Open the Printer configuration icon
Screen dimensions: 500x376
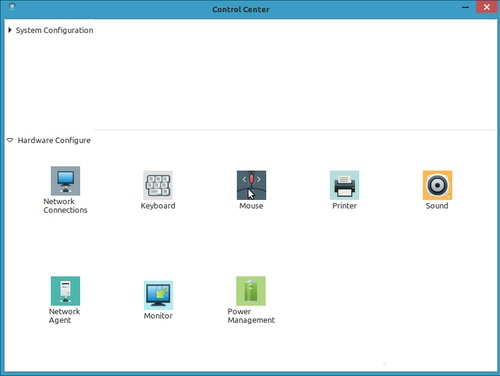[344, 185]
